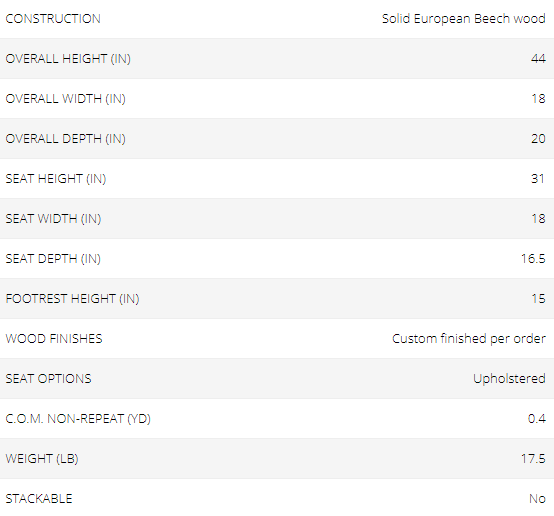Select the Solid European Beech wood value
Image resolution: width=554 pixels, height=516 pixels.
point(464,19)
